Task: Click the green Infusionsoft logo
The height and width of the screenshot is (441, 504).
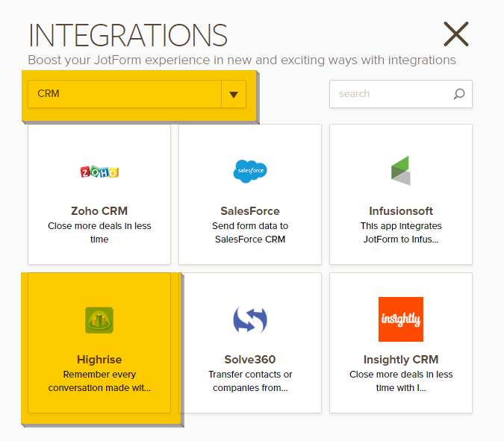Action: [x=401, y=171]
